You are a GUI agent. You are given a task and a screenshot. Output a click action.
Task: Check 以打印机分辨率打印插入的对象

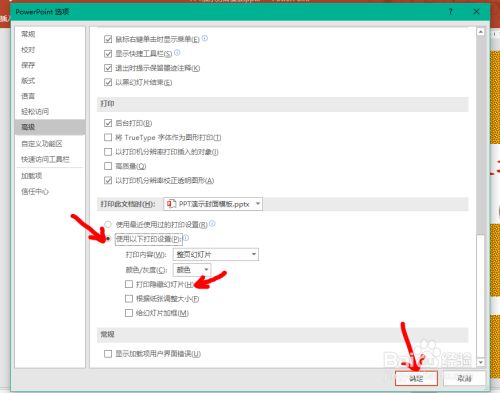coord(108,152)
